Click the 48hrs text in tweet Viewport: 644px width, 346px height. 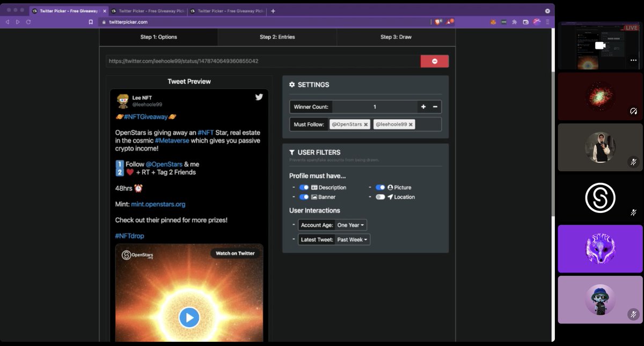(123, 188)
